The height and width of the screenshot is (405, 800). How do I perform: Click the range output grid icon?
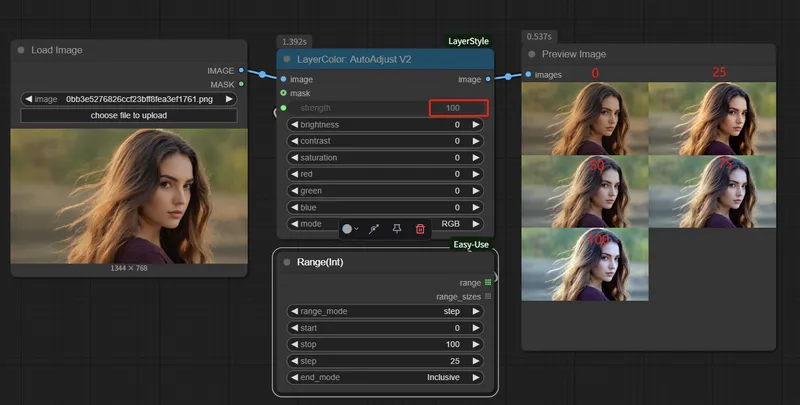[488, 283]
